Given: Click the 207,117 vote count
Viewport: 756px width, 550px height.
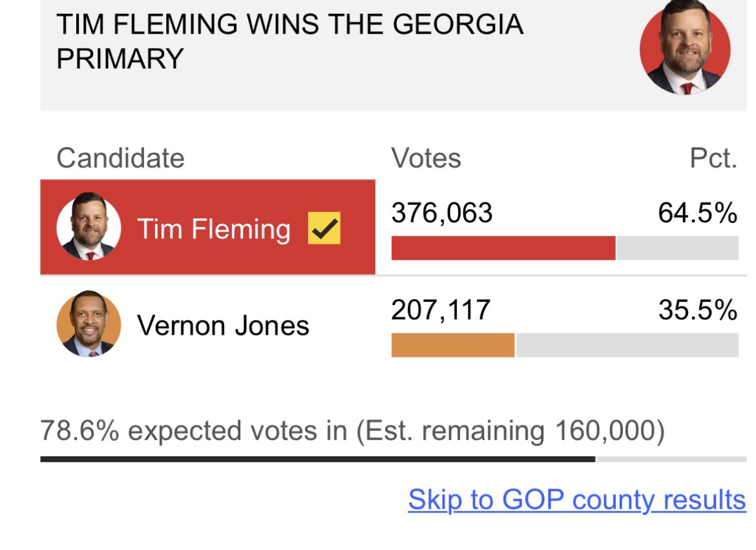Looking at the screenshot, I should click(x=441, y=310).
